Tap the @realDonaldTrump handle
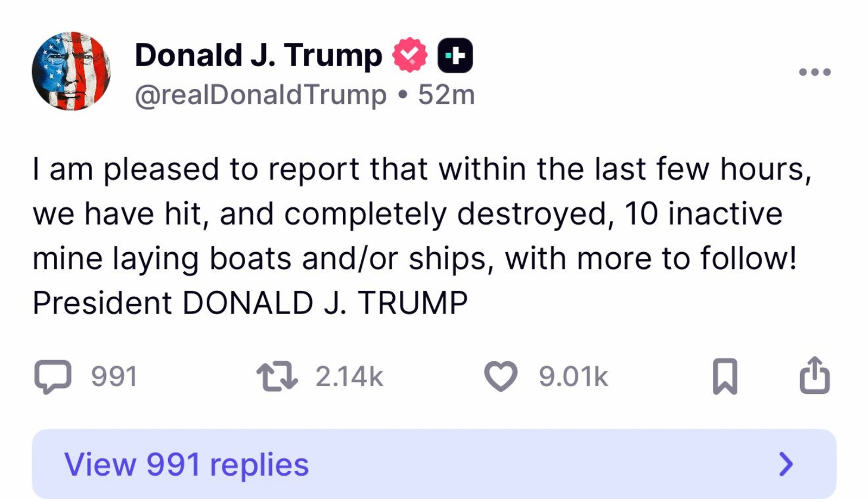This screenshot has width=868, height=499. [260, 95]
